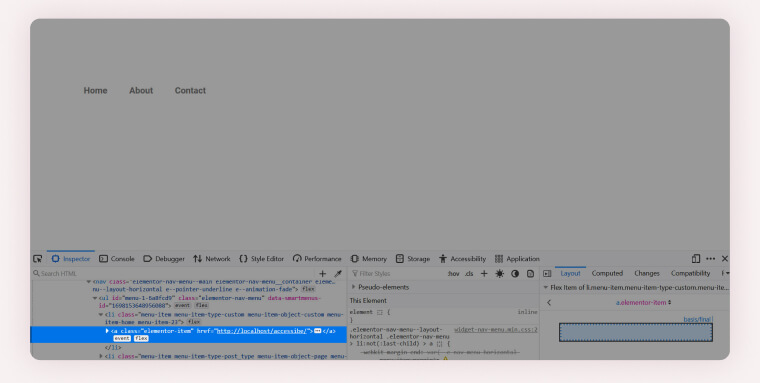Click the highlighter icon after li:not(:last-child) > a

pyautogui.click(x=440, y=344)
